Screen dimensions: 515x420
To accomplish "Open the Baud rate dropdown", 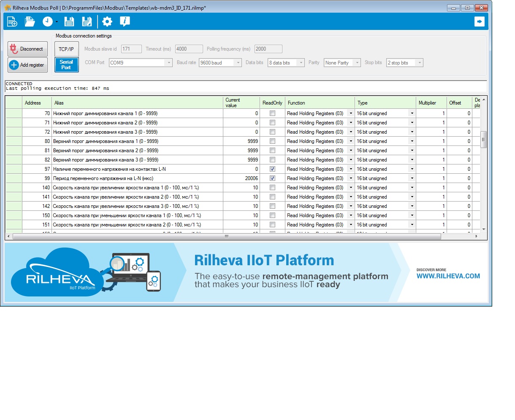I will 220,63.
